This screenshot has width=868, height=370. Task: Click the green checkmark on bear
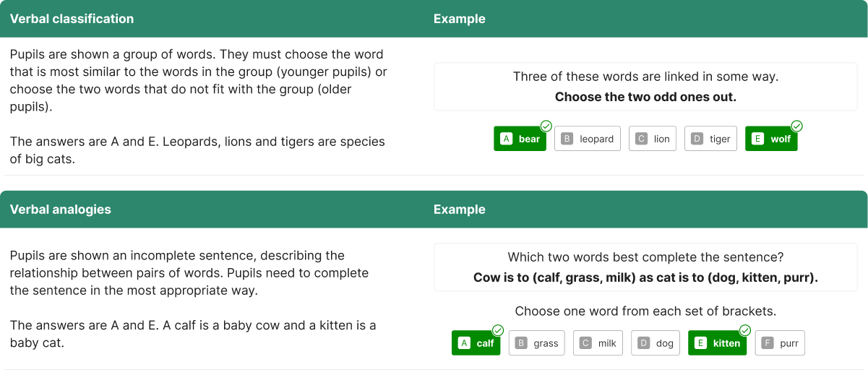[x=546, y=126]
